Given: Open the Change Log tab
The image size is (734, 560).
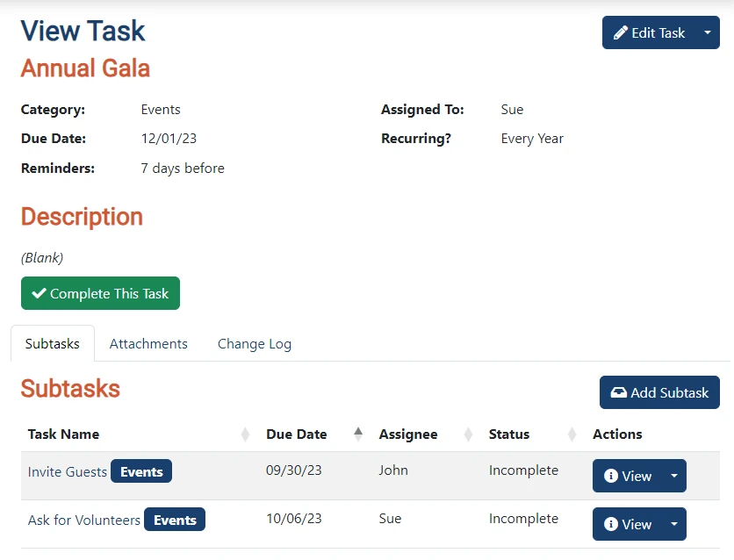Looking at the screenshot, I should [255, 343].
